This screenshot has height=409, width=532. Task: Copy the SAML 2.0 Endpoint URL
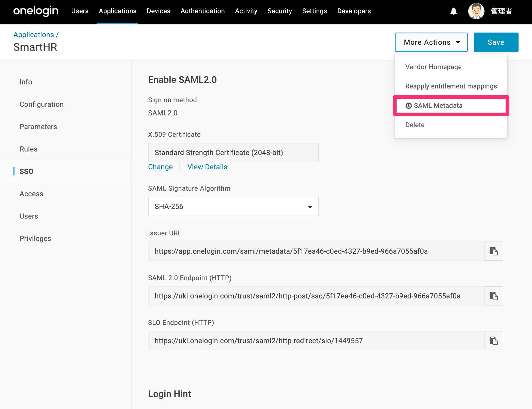(x=493, y=296)
